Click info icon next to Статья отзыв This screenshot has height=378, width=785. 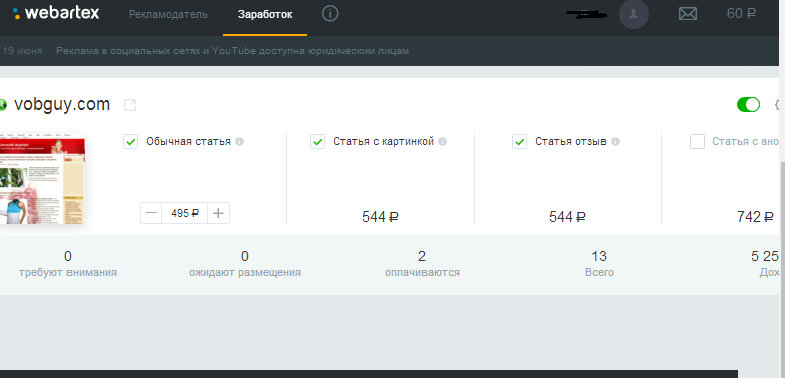[x=616, y=142]
